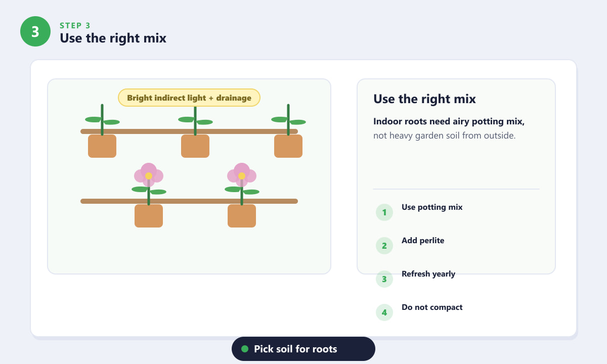Click the green step 3 circle badge
Image resolution: width=607 pixels, height=364 pixels.
click(35, 31)
